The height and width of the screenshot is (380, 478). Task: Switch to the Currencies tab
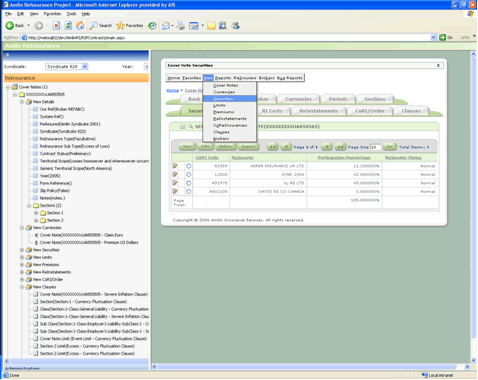(x=298, y=99)
